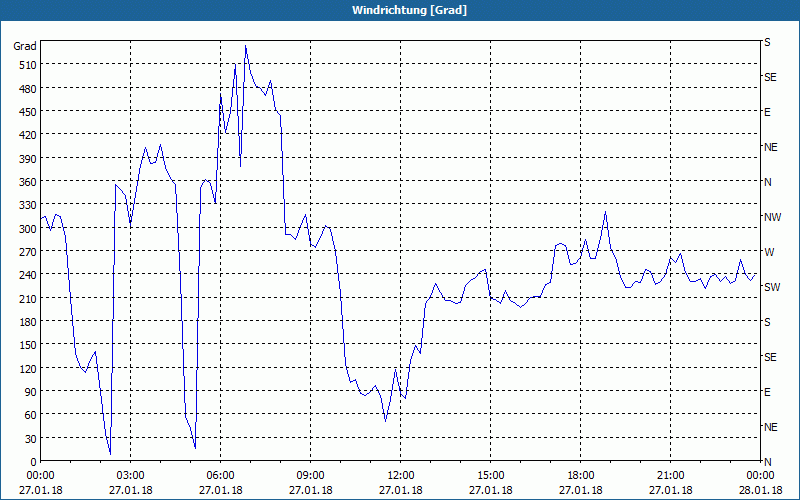Select the 12:00 time label
The height and width of the screenshot is (500, 800).
pyautogui.click(x=401, y=476)
